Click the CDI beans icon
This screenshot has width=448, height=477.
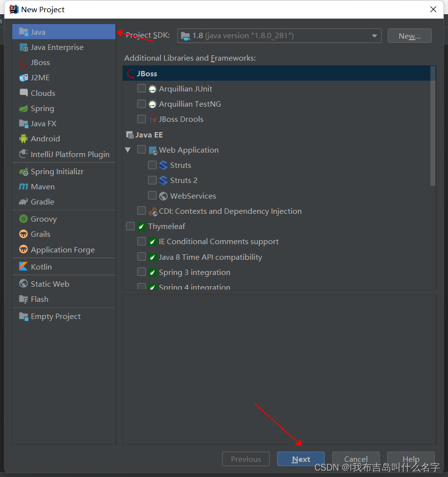153,211
